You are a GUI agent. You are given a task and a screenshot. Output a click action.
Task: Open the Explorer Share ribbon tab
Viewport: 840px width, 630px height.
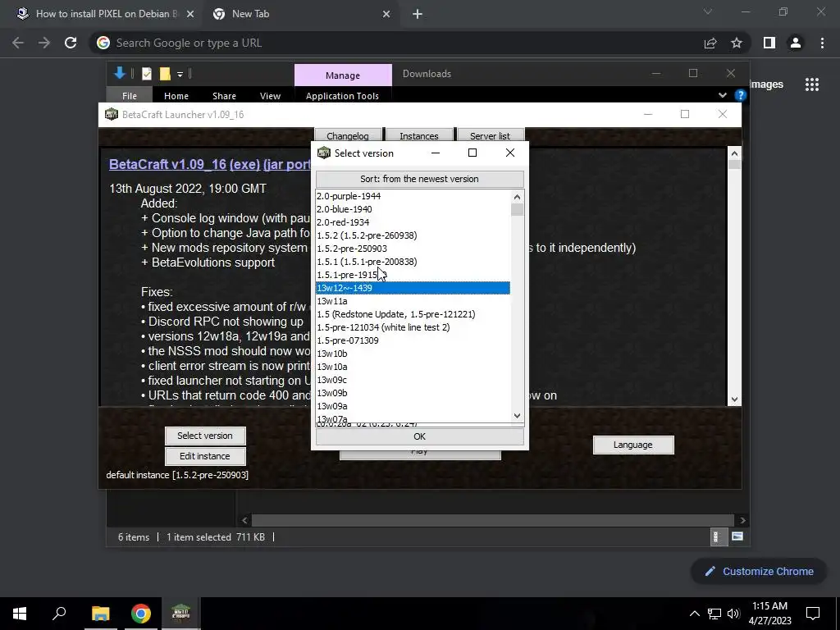click(224, 96)
